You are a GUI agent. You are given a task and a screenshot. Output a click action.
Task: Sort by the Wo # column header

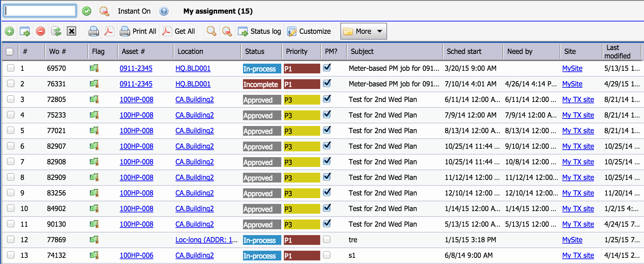[57, 51]
